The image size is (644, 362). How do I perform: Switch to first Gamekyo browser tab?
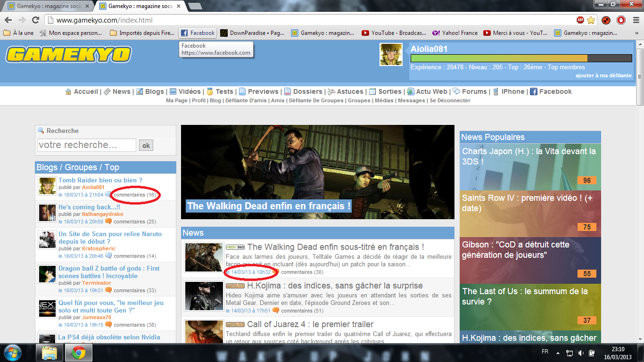(49, 6)
